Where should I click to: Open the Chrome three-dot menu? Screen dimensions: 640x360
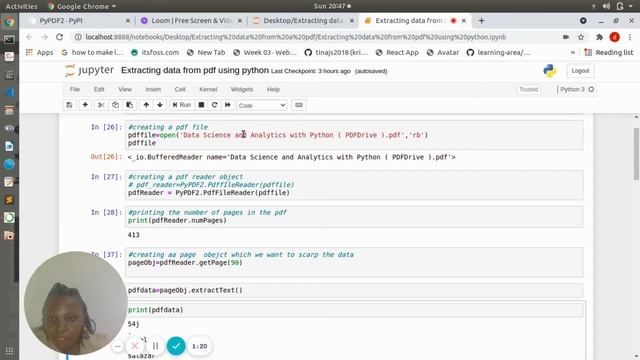[x=630, y=37]
